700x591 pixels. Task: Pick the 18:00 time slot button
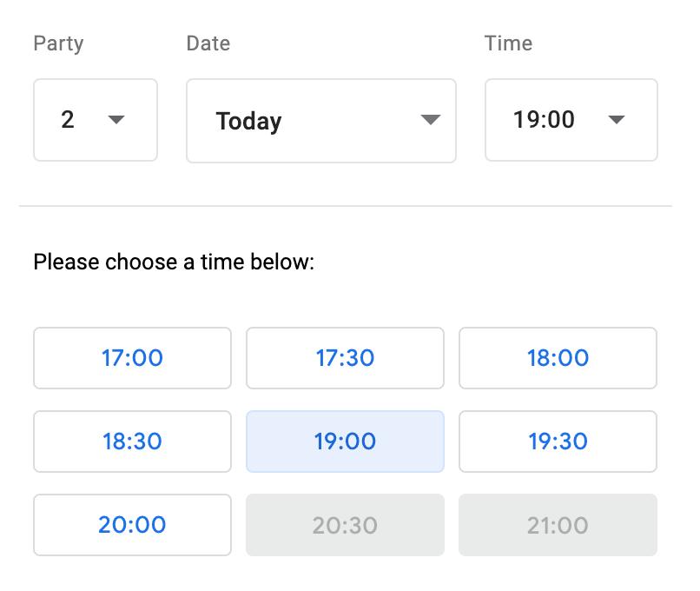[558, 358]
